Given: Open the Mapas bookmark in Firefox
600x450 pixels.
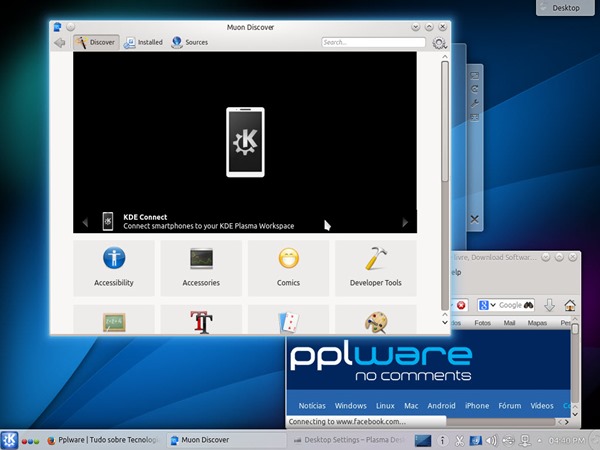Looking at the screenshot, I should point(537,323).
